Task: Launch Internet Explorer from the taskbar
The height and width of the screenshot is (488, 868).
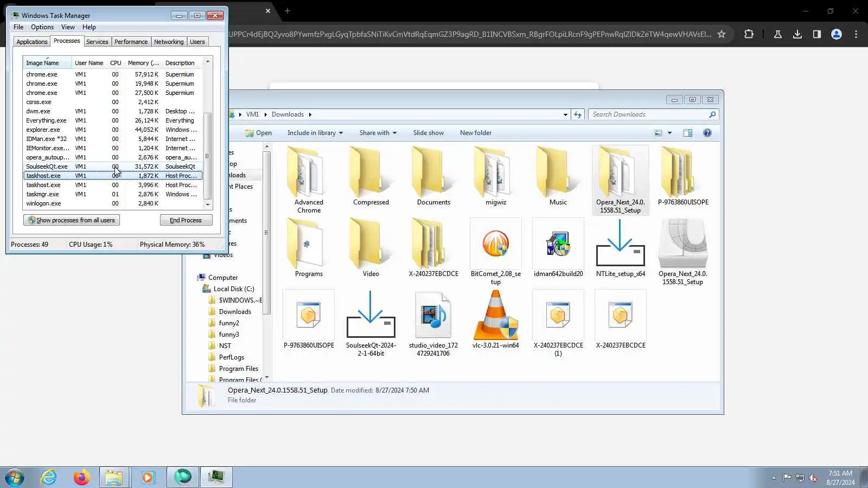Action: (49, 477)
